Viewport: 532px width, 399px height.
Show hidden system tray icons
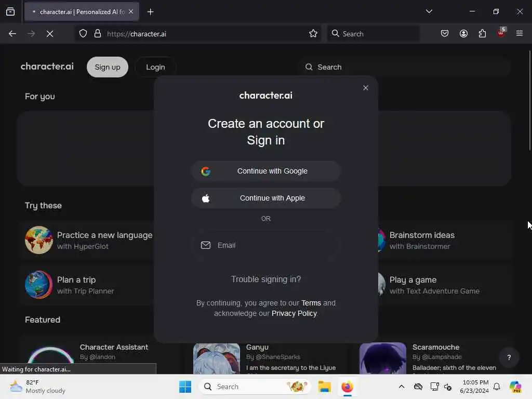tap(402, 387)
